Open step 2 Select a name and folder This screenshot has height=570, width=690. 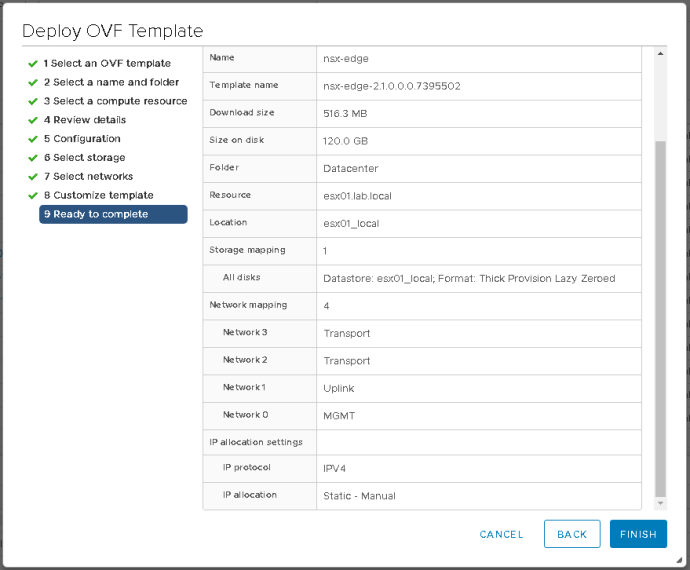111,82
